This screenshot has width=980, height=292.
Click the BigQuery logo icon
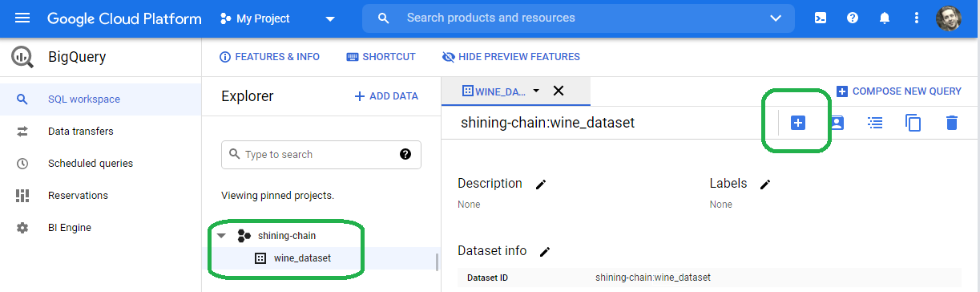coord(22,57)
